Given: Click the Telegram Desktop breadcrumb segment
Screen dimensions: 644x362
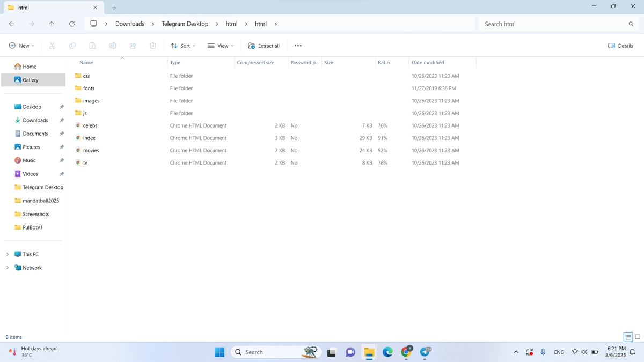Looking at the screenshot, I should [x=185, y=24].
